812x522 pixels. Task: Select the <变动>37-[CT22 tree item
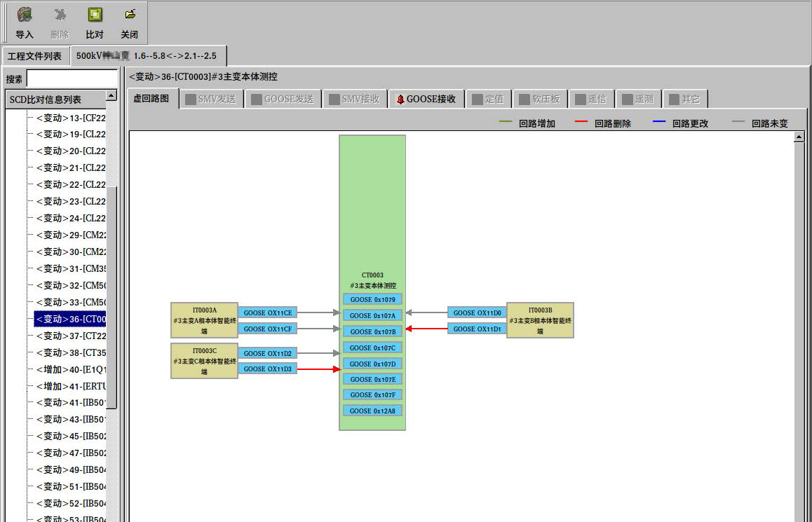[x=71, y=336]
